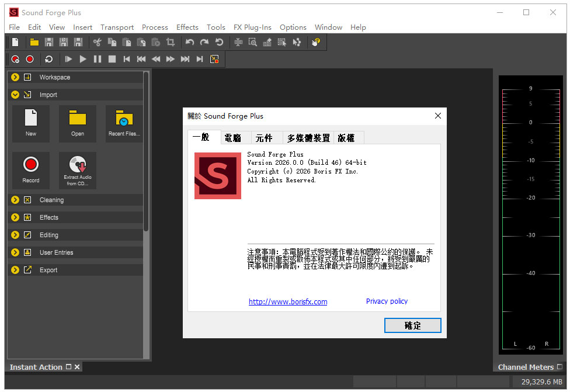Click the Record tile in Import

(31, 170)
